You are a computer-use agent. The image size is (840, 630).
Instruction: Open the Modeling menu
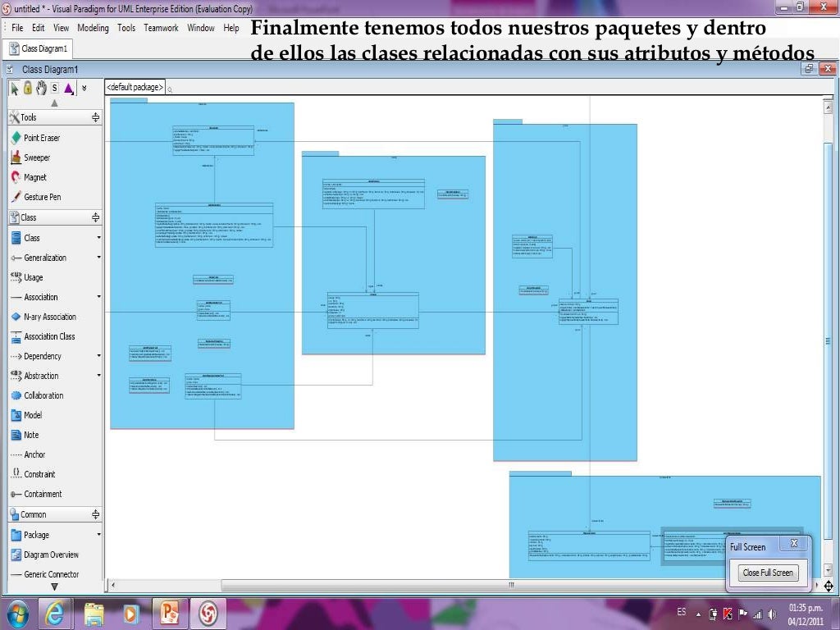click(x=93, y=28)
